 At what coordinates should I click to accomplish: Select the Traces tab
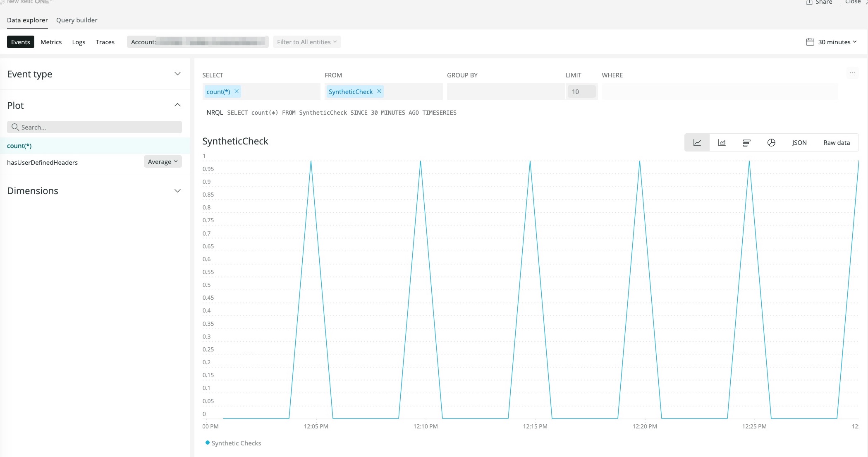click(x=105, y=42)
